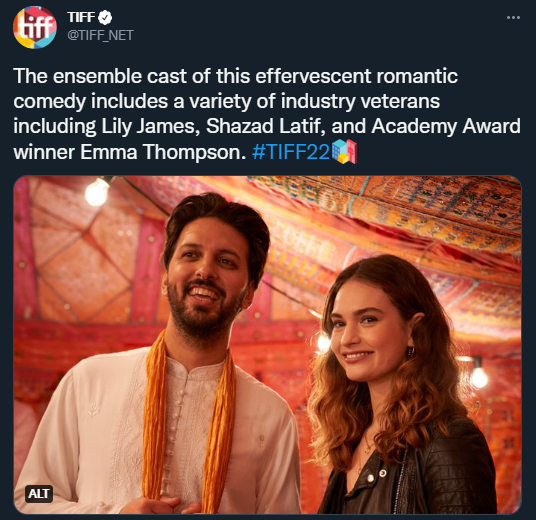Click the words "Emma Thompson" in tweet
This screenshot has height=520, width=536.
[x=163, y=152]
